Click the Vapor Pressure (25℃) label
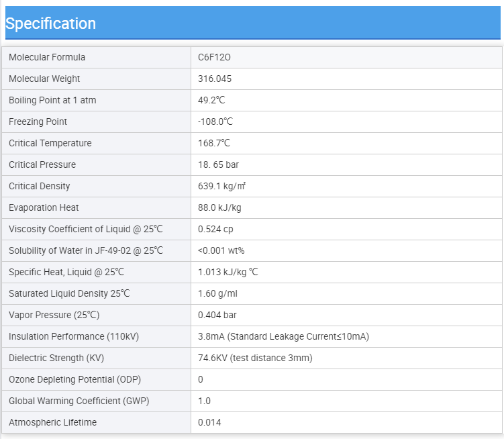 pyautogui.click(x=54, y=315)
